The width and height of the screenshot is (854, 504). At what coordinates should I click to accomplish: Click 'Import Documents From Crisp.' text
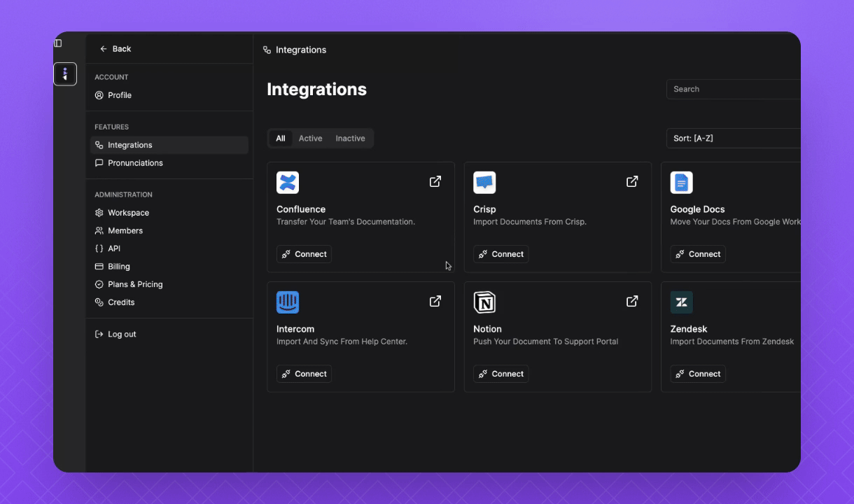pyautogui.click(x=530, y=222)
